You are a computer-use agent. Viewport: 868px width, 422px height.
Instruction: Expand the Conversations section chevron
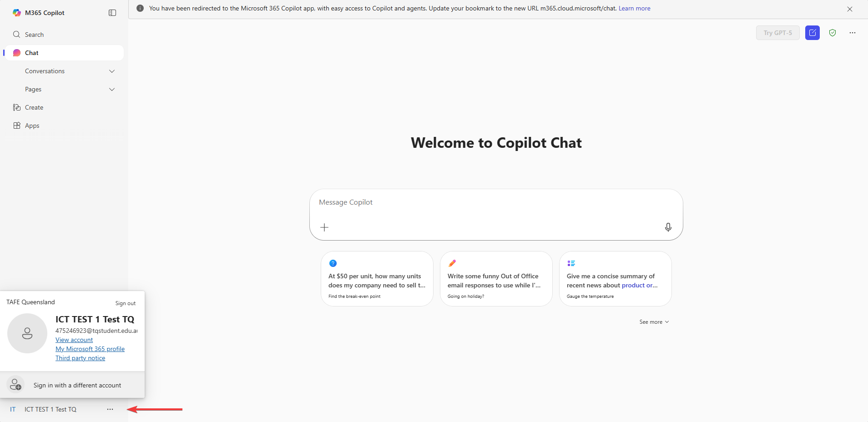(x=112, y=71)
